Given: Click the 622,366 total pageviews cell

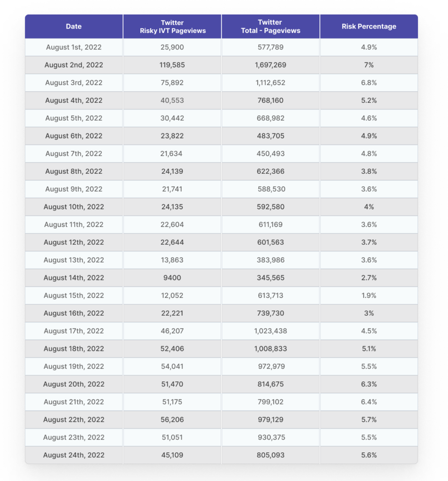Looking at the screenshot, I should coord(270,171).
